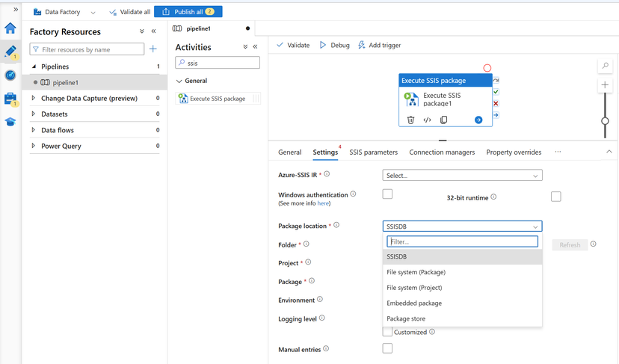
Task: Debug the pipeline
Action: point(334,45)
